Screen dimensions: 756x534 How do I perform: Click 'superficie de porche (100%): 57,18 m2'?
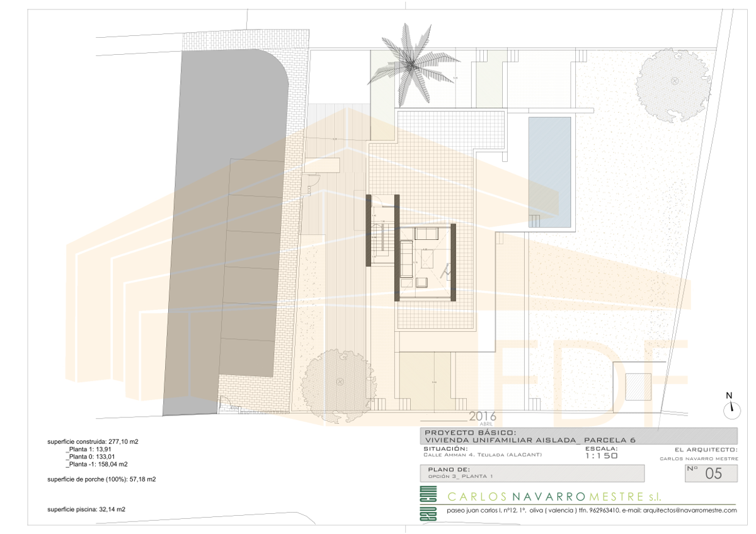tap(101, 480)
